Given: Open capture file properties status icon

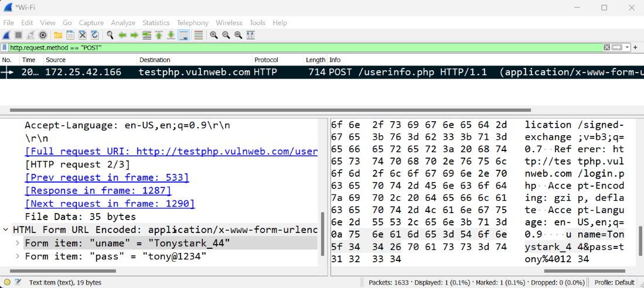Looking at the screenshot, I should click(18, 282).
